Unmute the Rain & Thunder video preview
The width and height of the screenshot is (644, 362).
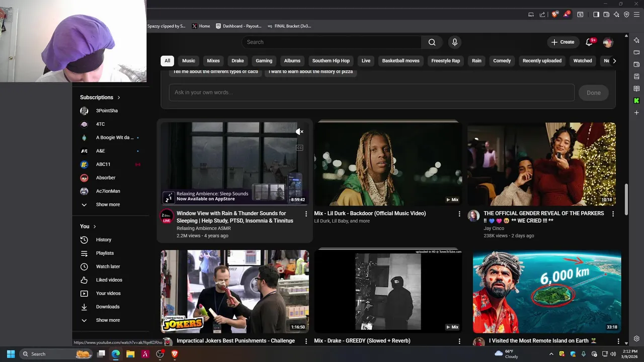click(299, 132)
